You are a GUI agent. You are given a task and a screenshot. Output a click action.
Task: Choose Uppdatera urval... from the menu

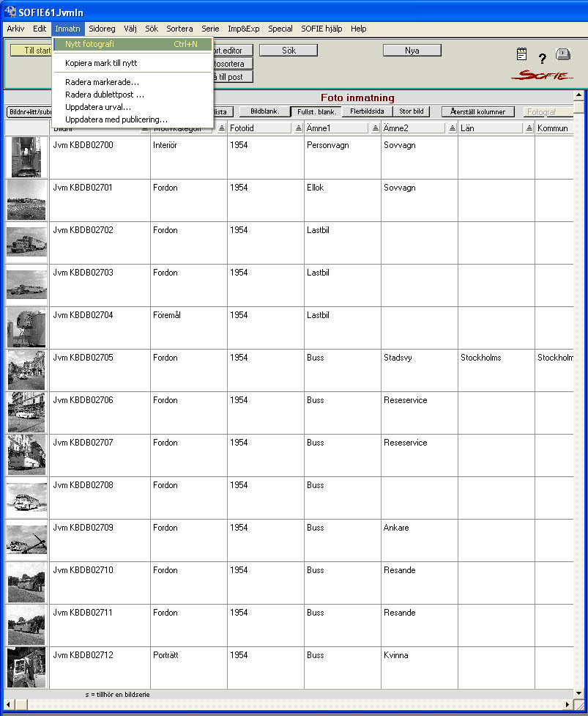(x=133, y=107)
